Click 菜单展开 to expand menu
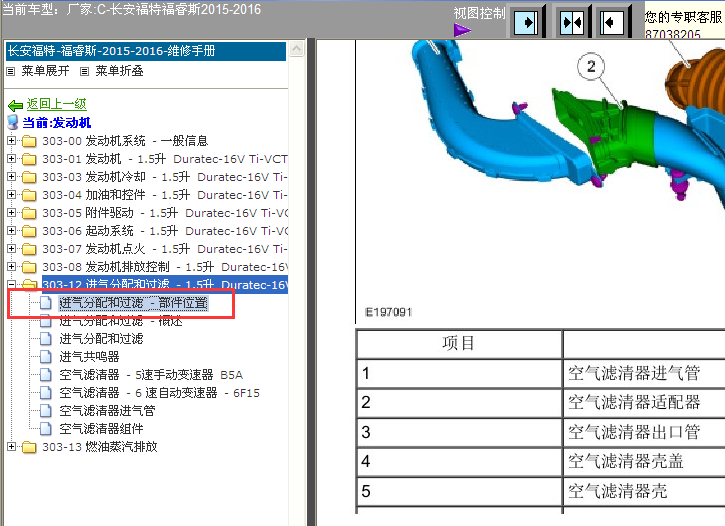725x526 pixels. [45, 71]
